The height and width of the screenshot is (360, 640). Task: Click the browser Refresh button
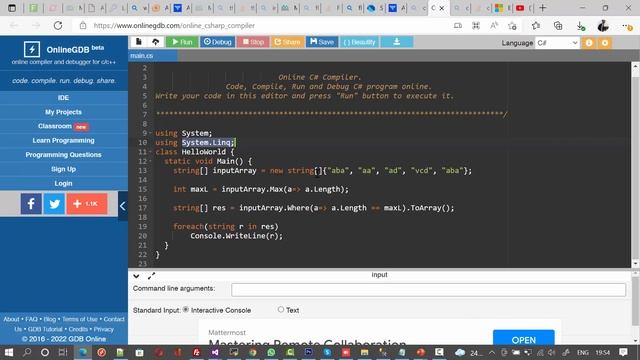coord(58,26)
